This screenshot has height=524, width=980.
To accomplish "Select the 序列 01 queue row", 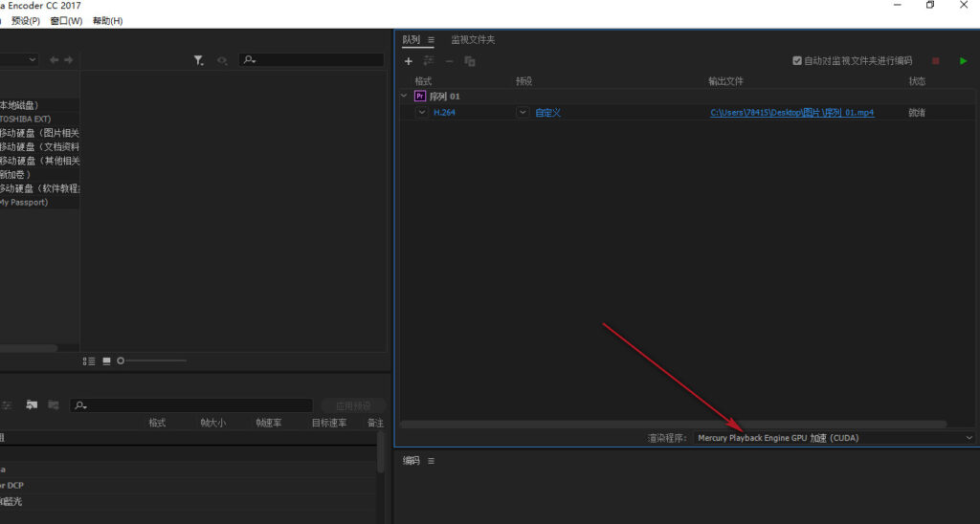I will click(x=687, y=97).
